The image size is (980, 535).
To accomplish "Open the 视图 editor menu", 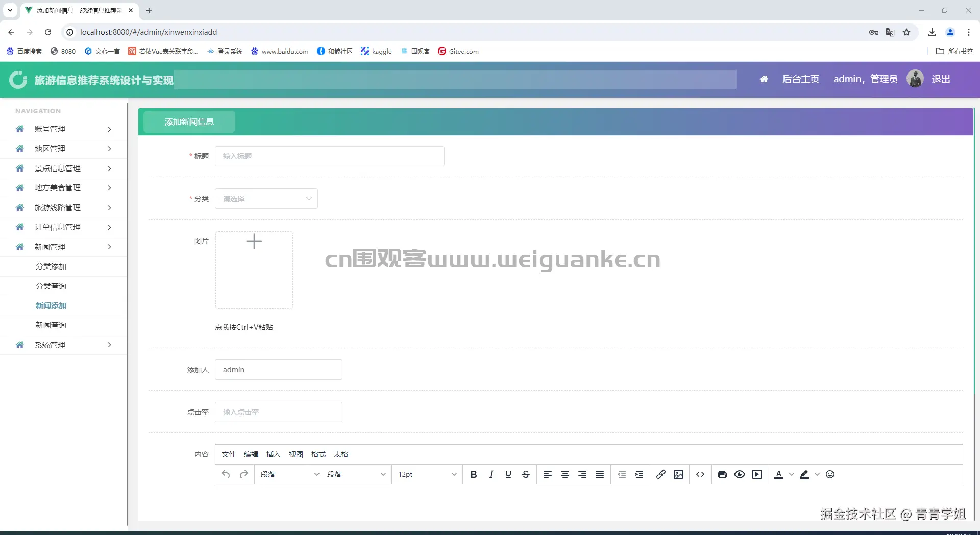I will pyautogui.click(x=296, y=454).
